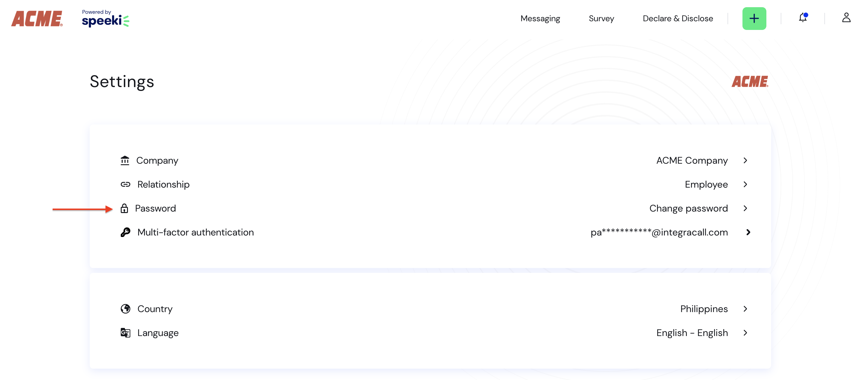Click the Multi-factor key icon
This screenshot has width=868, height=380.
(125, 232)
